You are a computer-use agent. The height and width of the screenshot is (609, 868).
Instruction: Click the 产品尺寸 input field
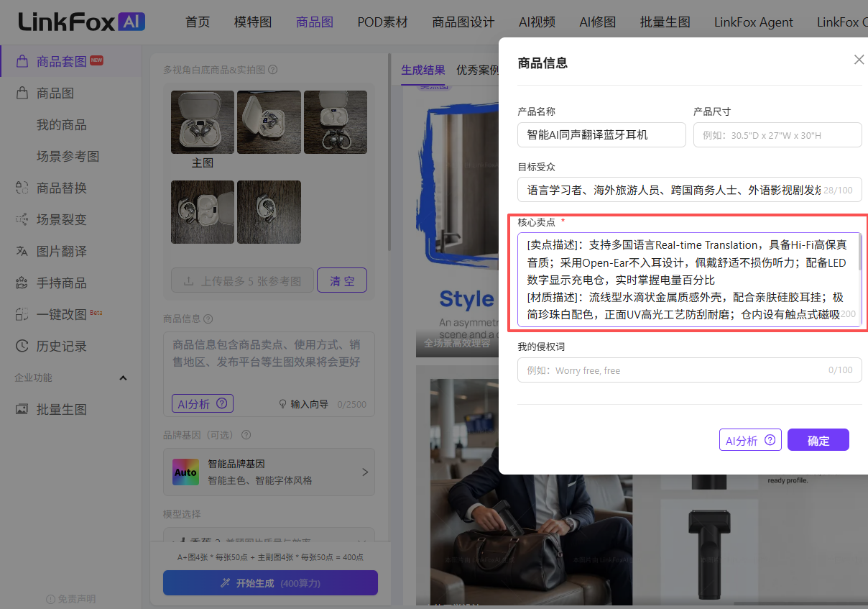[777, 134]
